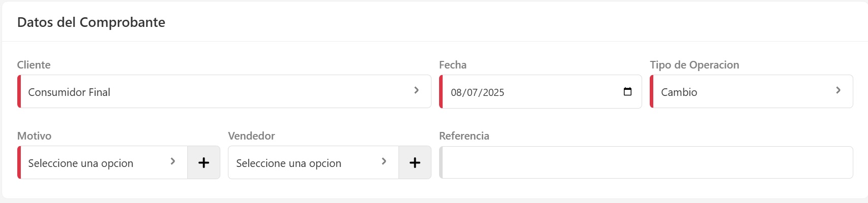Click the Referencia field label

(x=463, y=136)
